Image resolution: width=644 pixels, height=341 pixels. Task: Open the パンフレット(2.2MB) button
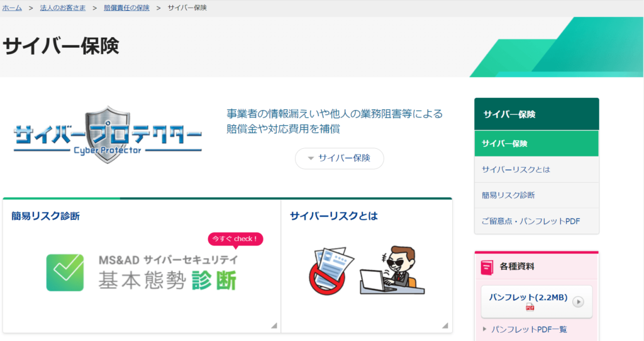536,301
